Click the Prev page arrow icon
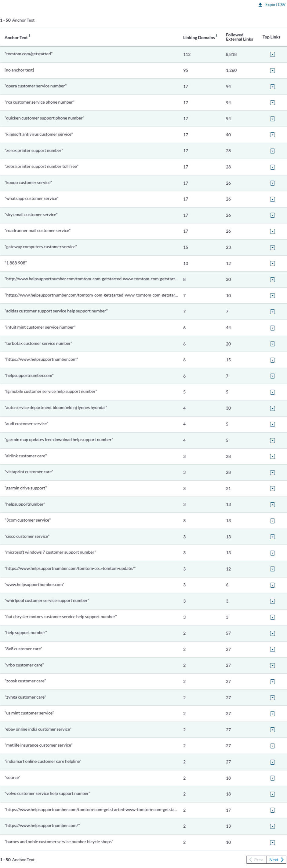Screen dimensions: 287x868 (x=251, y=859)
